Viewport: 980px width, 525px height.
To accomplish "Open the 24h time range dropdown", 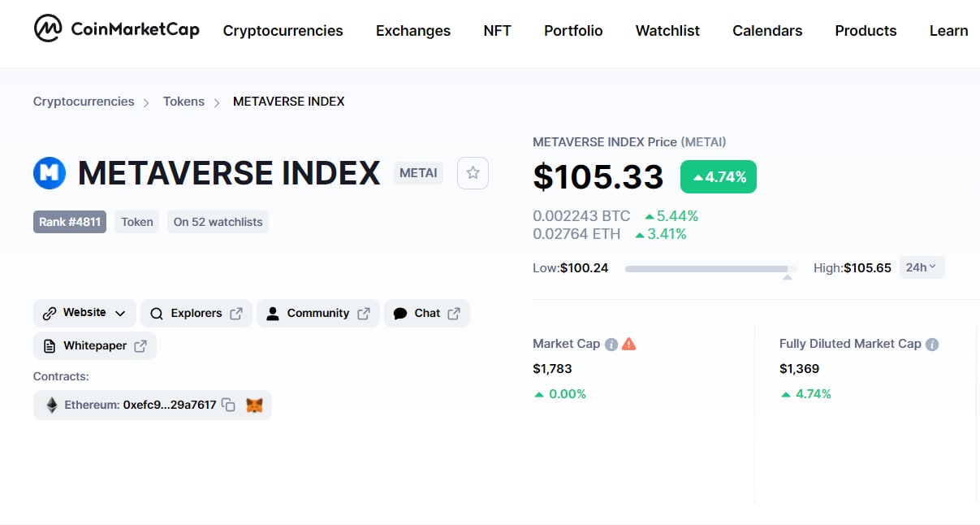I will 922,267.
